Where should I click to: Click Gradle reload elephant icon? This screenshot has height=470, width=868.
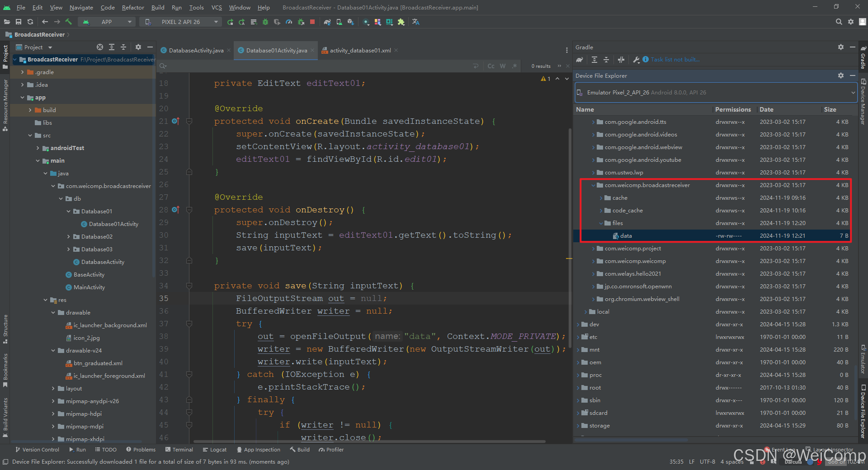(580, 60)
